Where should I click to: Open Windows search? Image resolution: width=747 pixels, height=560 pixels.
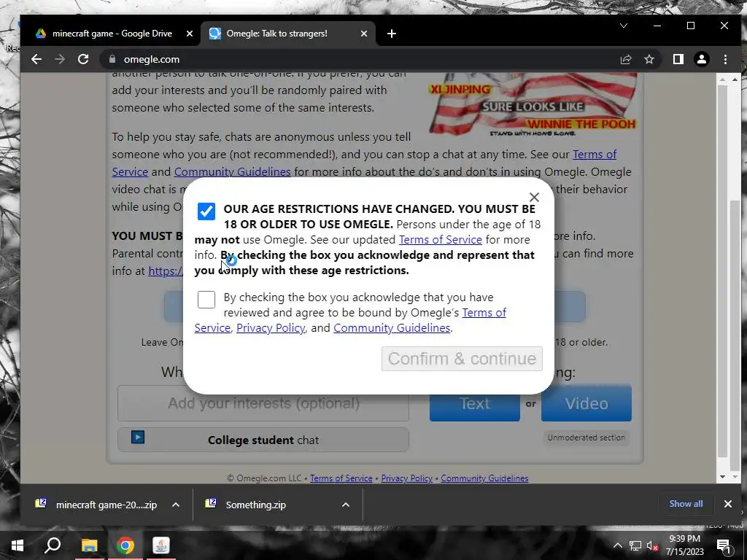click(x=53, y=545)
